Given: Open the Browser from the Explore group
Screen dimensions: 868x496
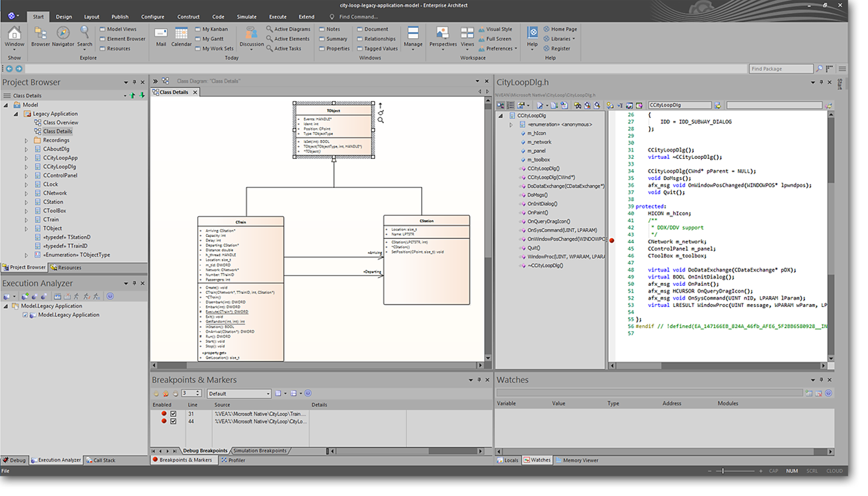Looking at the screenshot, I should coord(40,33).
